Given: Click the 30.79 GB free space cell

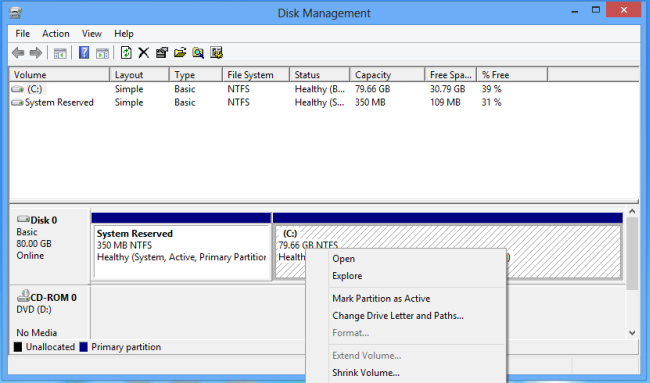Looking at the screenshot, I should point(448,89).
